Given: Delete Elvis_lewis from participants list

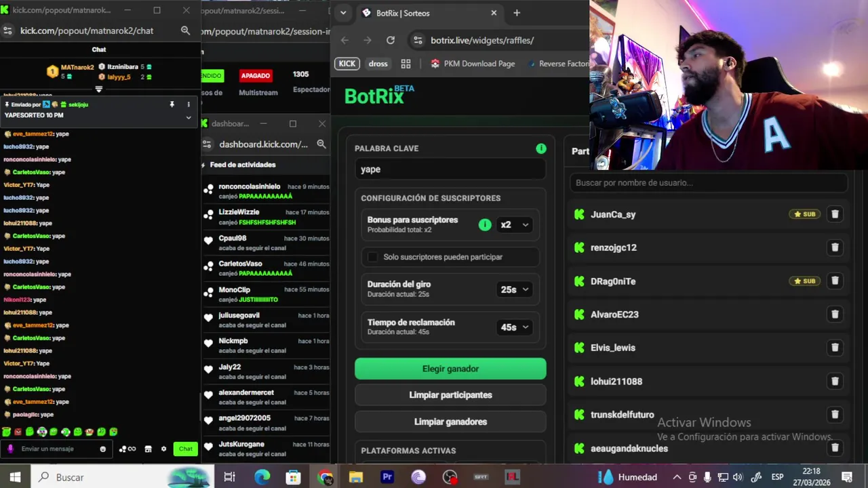Looking at the screenshot, I should [x=835, y=347].
